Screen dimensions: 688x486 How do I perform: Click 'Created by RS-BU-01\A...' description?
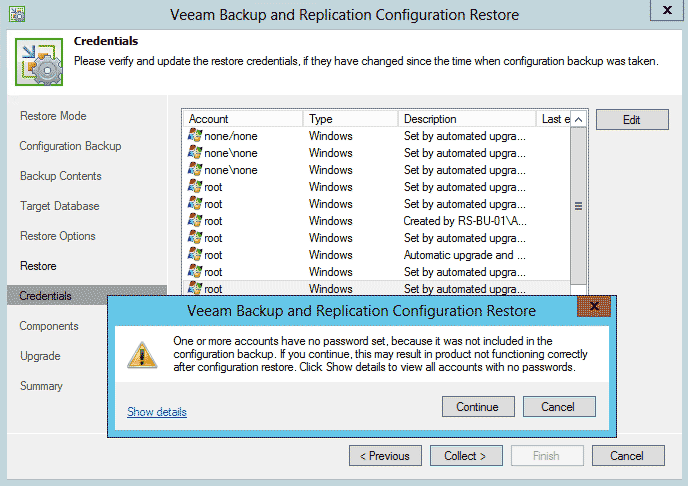pos(465,221)
